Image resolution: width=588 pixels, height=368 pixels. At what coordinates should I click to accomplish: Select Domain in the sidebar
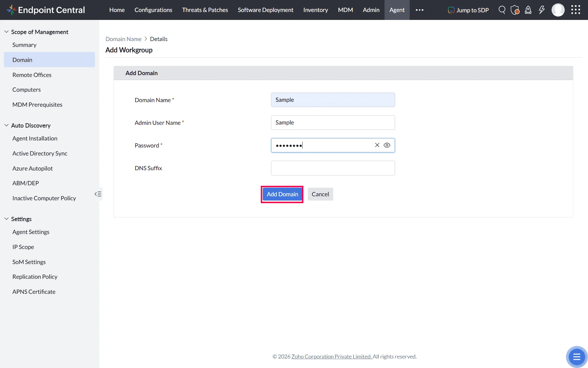tap(49, 59)
